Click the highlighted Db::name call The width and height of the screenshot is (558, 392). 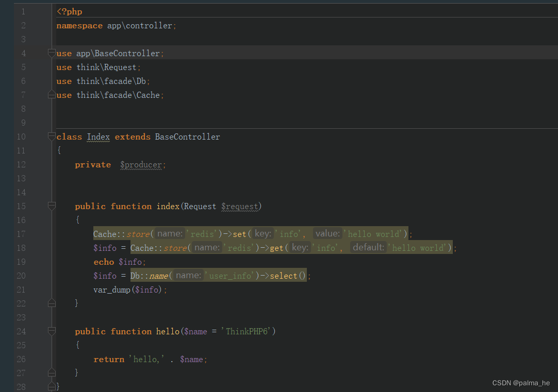click(150, 276)
